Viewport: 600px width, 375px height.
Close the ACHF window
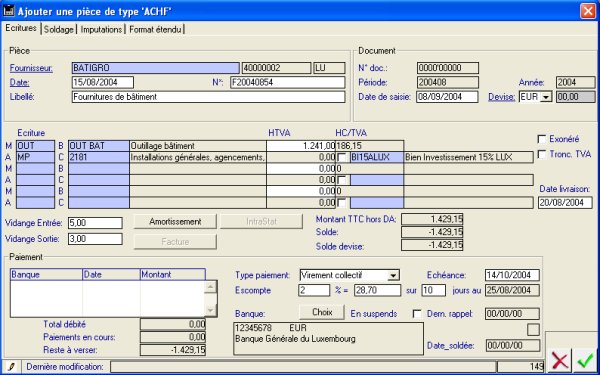(587, 11)
